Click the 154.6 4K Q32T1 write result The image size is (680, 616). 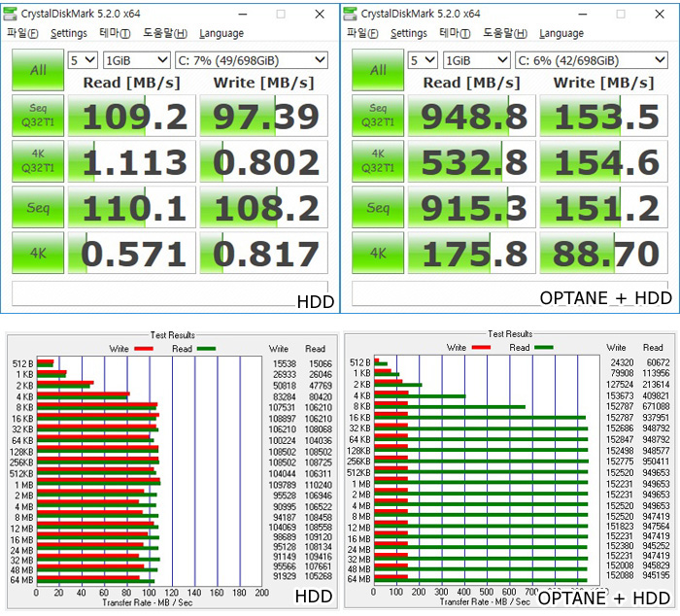[x=603, y=162]
